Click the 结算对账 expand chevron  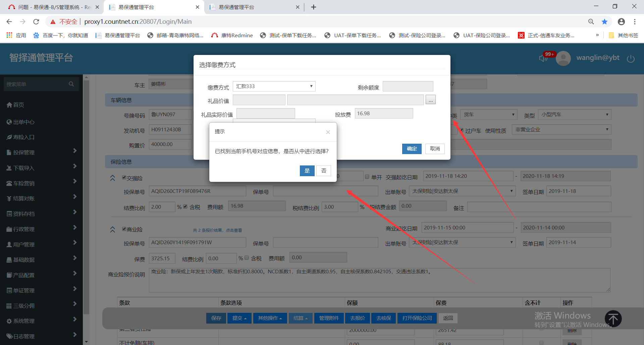(75, 197)
